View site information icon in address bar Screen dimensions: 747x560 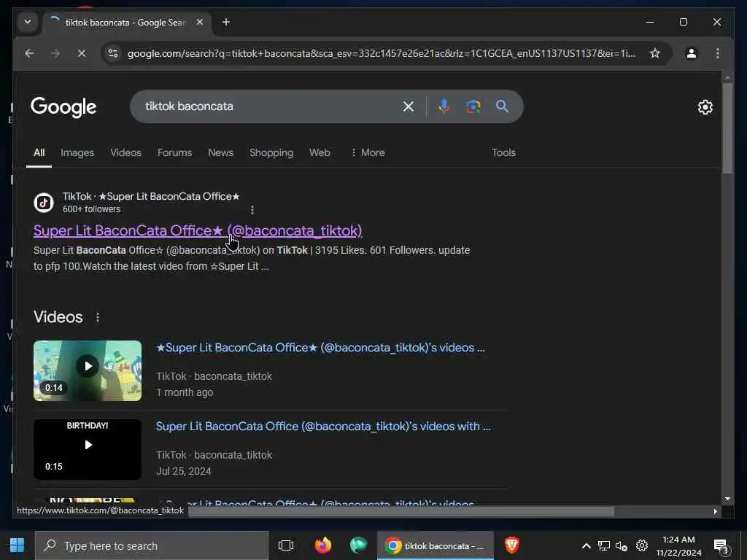tap(113, 53)
